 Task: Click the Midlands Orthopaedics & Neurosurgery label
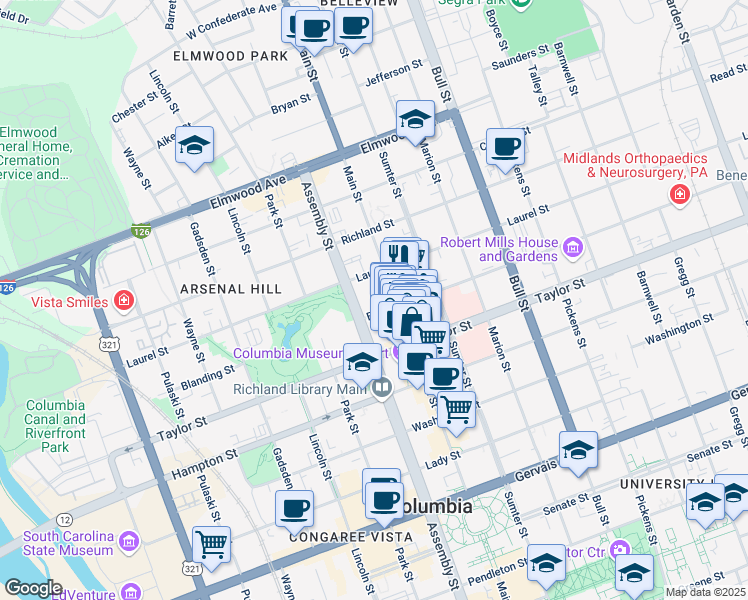tap(635, 166)
